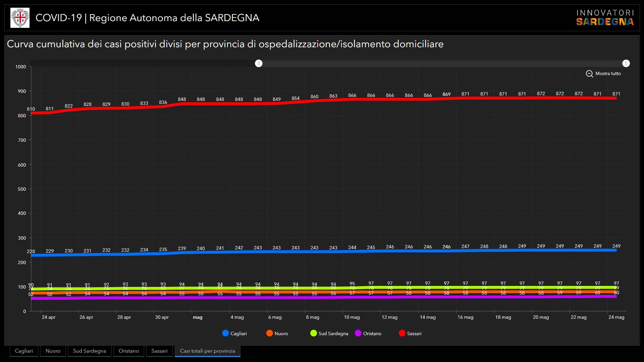Toggle Nuoro series via orange legend dot
This screenshot has width=644, height=362.
[269, 333]
